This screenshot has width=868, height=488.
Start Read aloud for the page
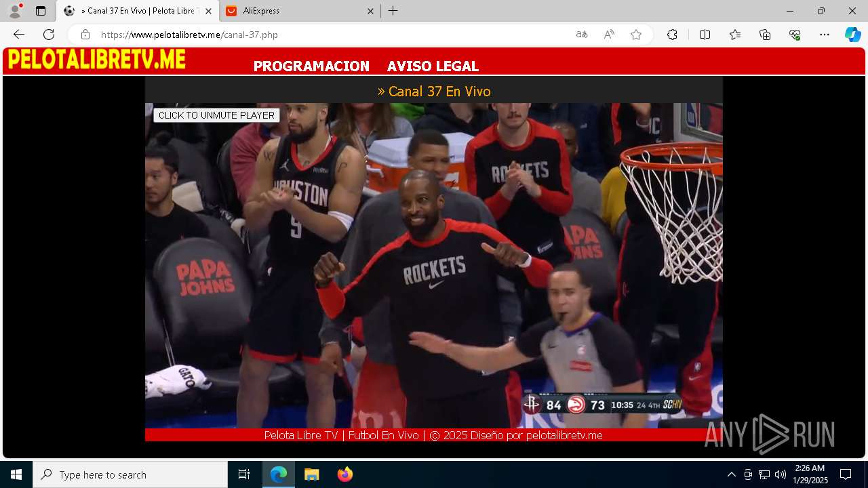click(x=609, y=35)
